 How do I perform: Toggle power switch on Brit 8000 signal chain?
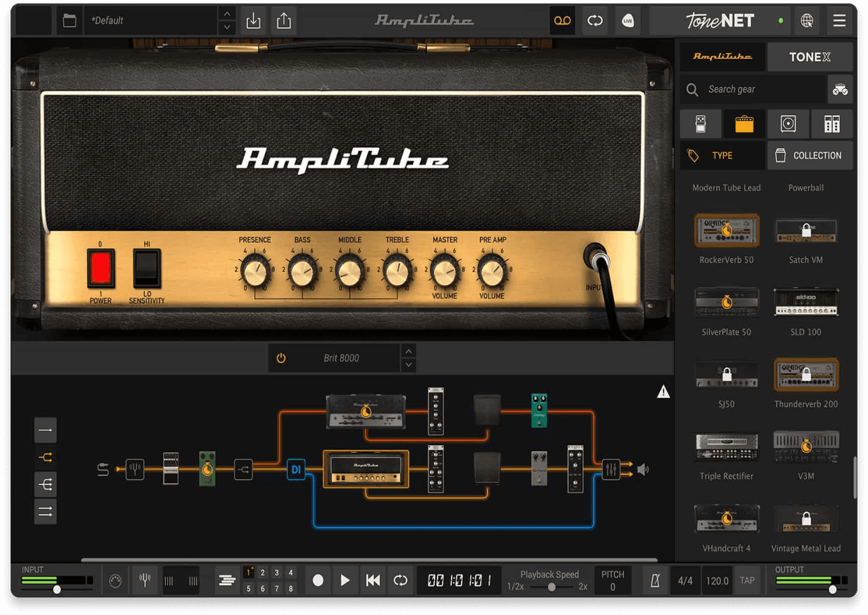[280, 357]
